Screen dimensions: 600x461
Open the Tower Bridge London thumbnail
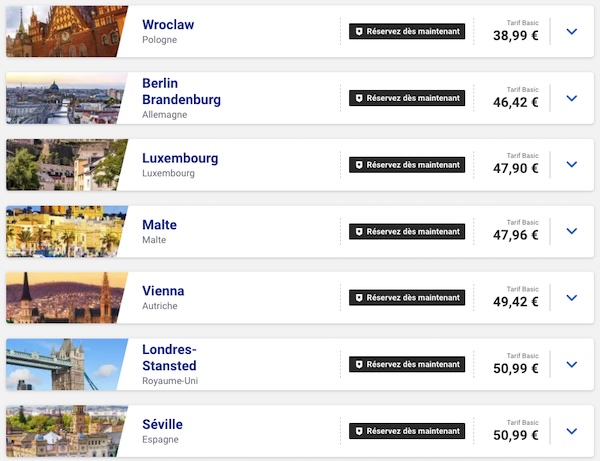pos(64,364)
